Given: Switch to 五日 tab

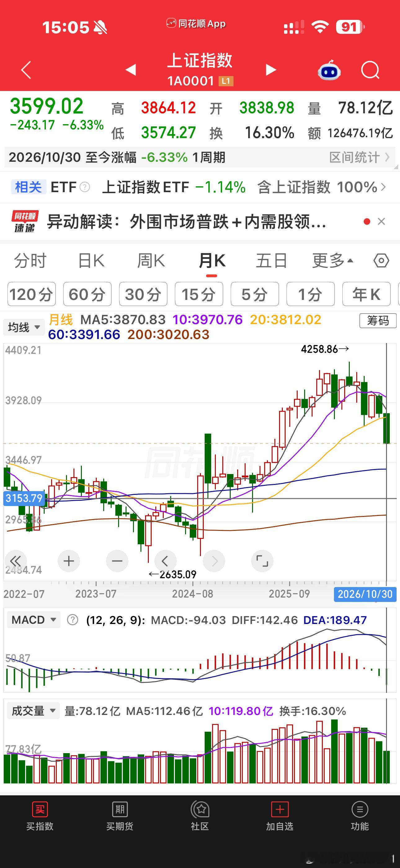Looking at the screenshot, I should (271, 261).
